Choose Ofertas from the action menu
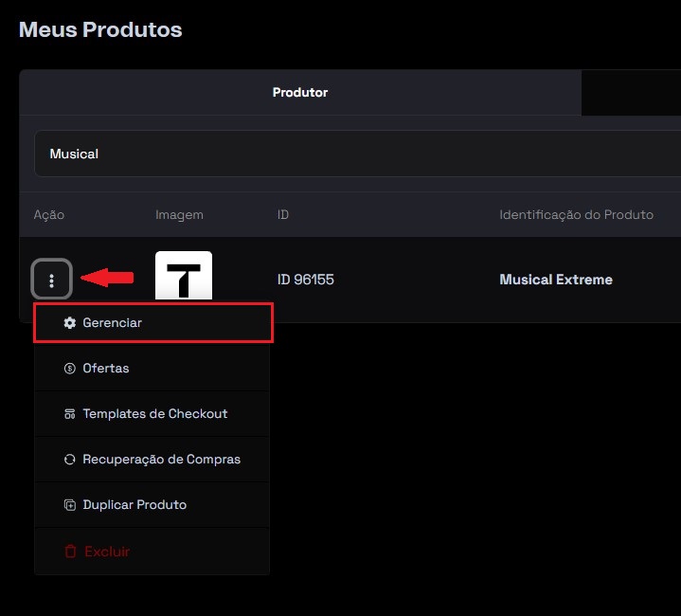 tap(106, 369)
